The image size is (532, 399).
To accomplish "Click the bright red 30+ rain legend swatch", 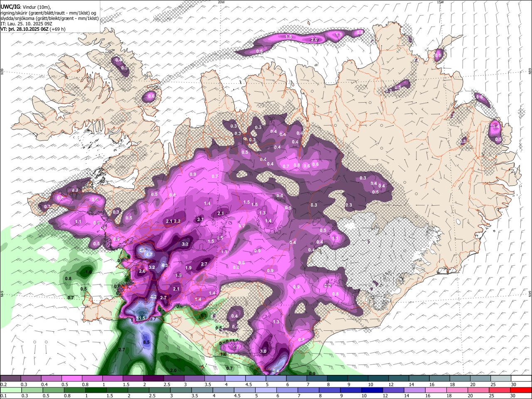I will coord(521,390).
